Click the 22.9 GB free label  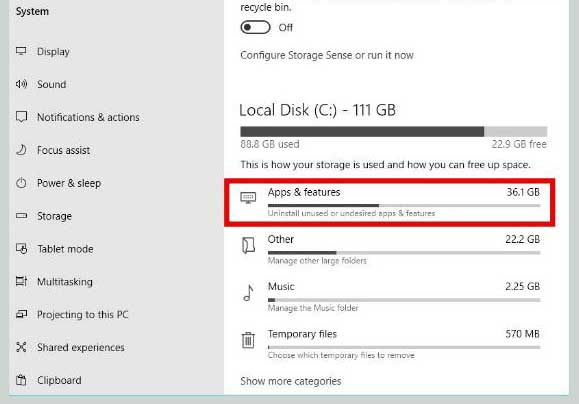point(519,144)
